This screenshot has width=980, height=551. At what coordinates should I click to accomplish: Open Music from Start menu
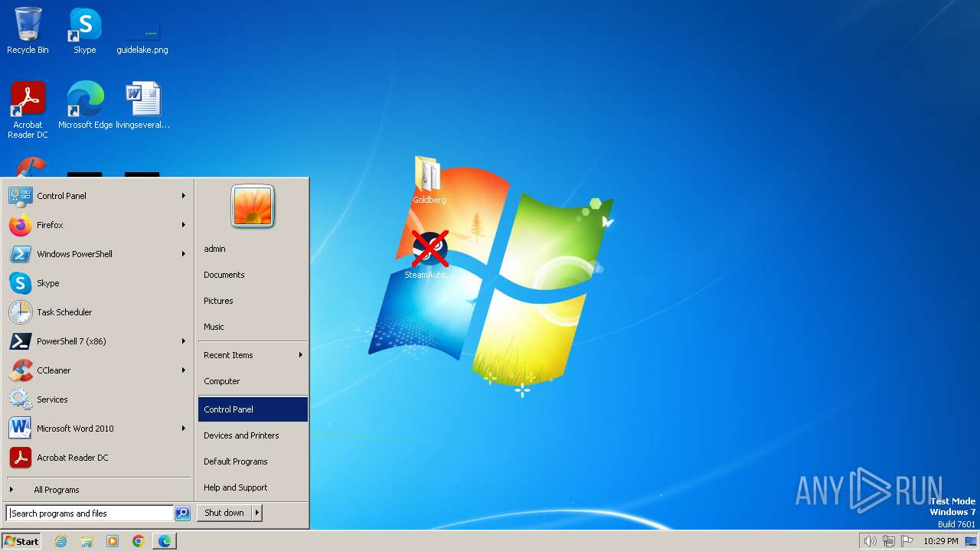pos(253,327)
